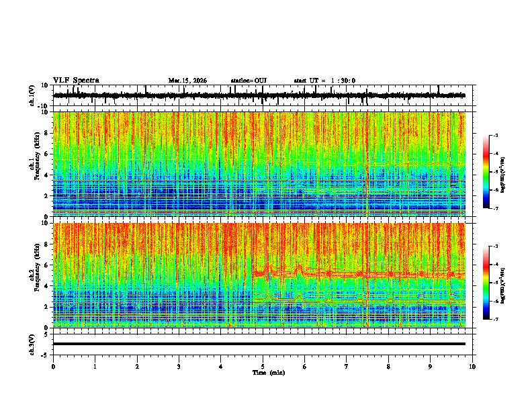
Task: Click the time axis tick label "0"
Action: click(53, 367)
